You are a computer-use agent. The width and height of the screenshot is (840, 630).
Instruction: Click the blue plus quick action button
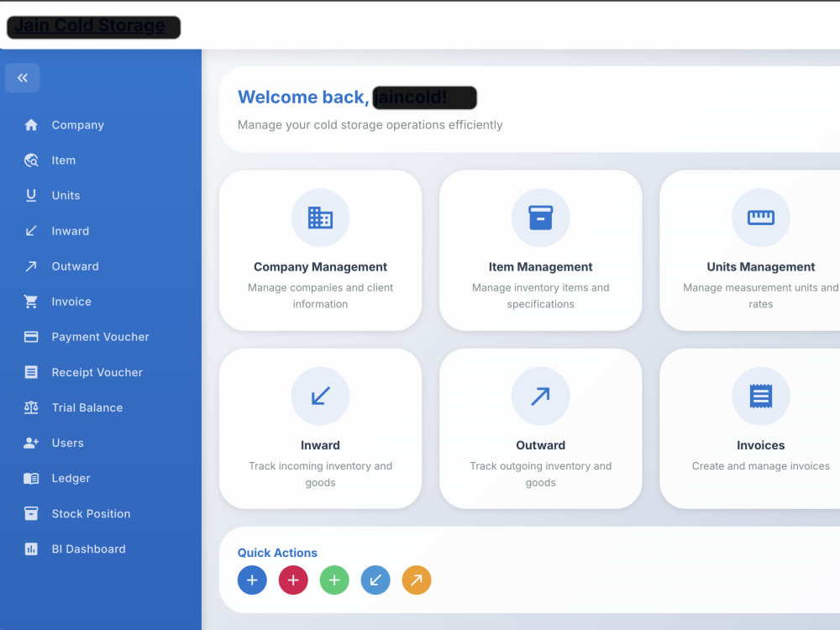click(x=252, y=580)
